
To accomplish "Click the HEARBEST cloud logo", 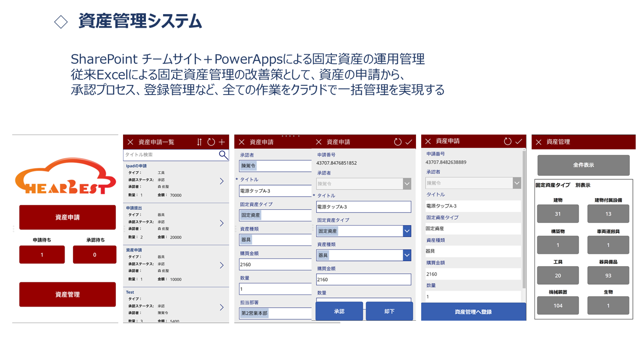I will [x=65, y=176].
